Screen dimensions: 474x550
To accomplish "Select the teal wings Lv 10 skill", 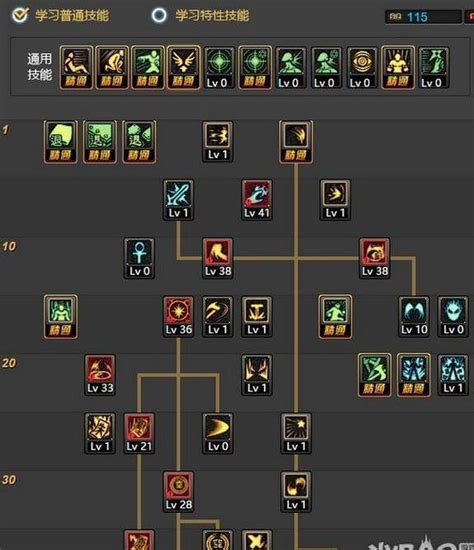I will (x=414, y=316).
